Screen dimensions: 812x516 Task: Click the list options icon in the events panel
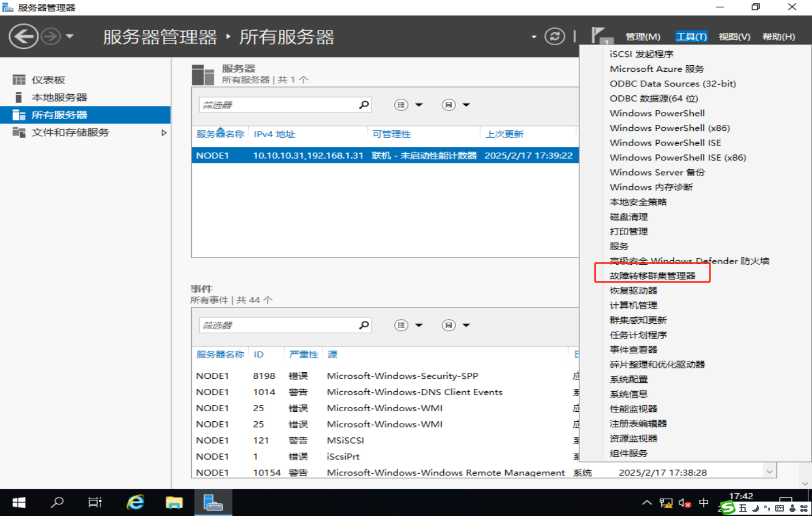[x=401, y=325]
